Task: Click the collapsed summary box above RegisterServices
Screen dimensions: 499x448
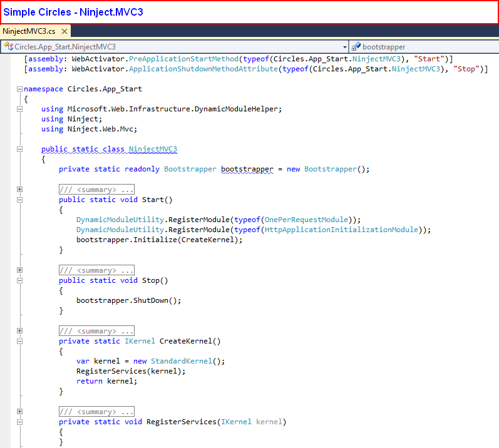Action: (96, 412)
